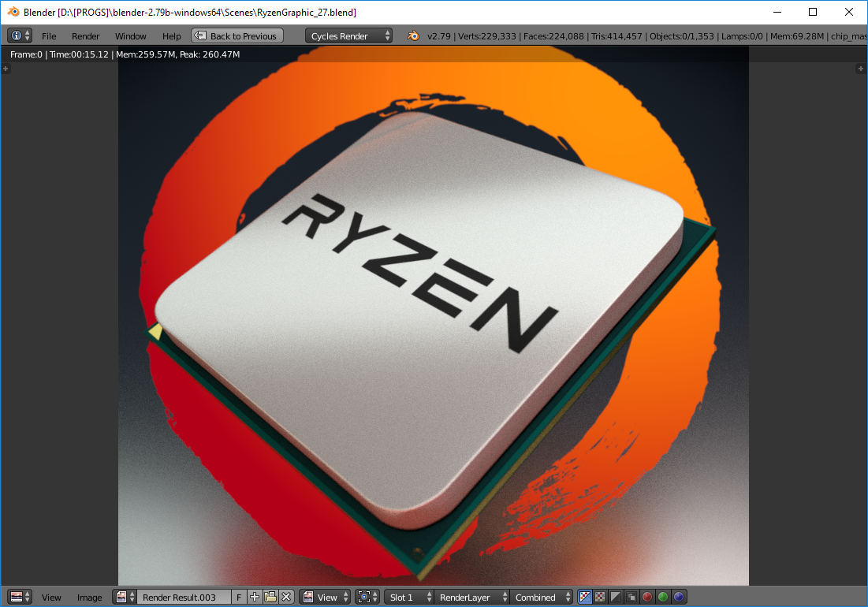Viewport: 868px width, 607px height.
Task: Expand the left toolshelf plus handle
Action: click(6, 69)
